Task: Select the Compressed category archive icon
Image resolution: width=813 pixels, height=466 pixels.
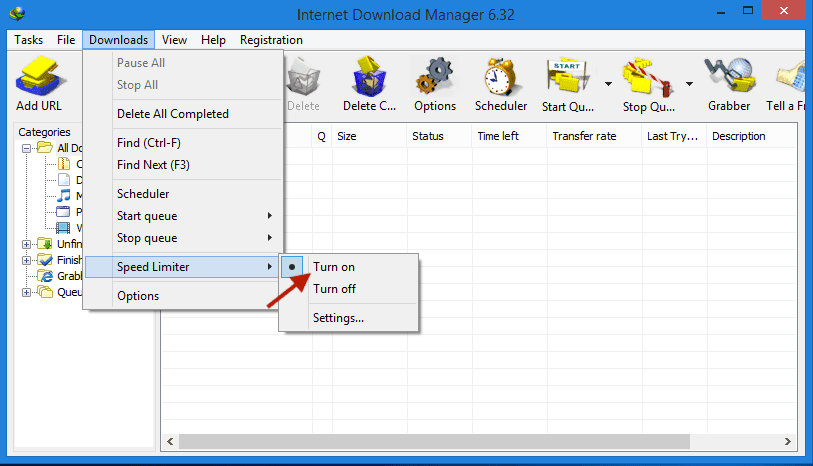Action: click(x=64, y=164)
